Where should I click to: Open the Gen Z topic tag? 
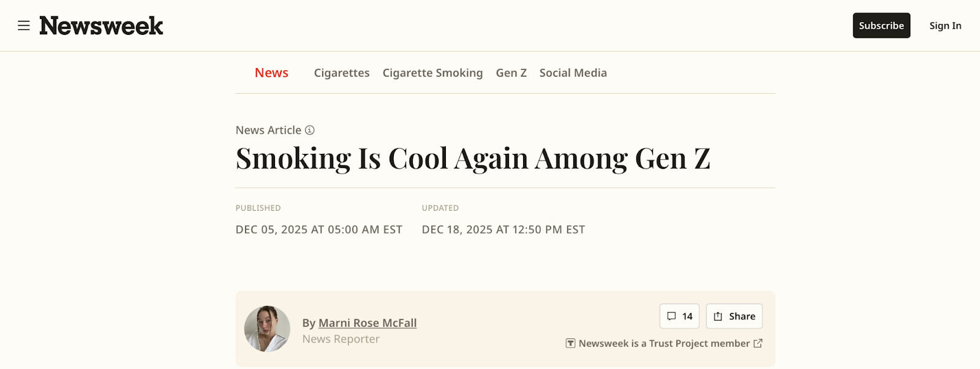pos(511,73)
